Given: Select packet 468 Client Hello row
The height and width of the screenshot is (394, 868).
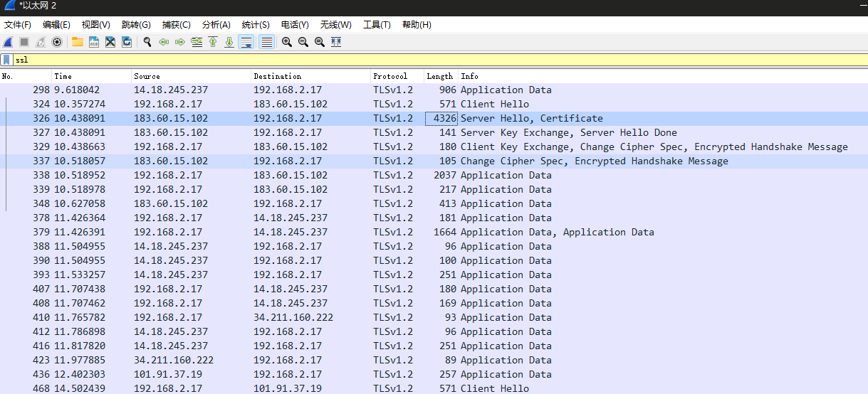Looking at the screenshot, I should click(x=434, y=388).
